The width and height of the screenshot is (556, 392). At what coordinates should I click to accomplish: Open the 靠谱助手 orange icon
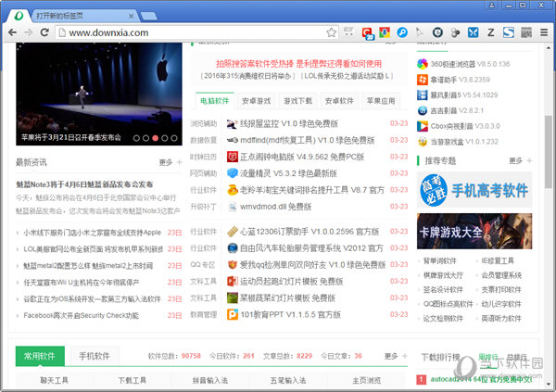click(x=423, y=80)
